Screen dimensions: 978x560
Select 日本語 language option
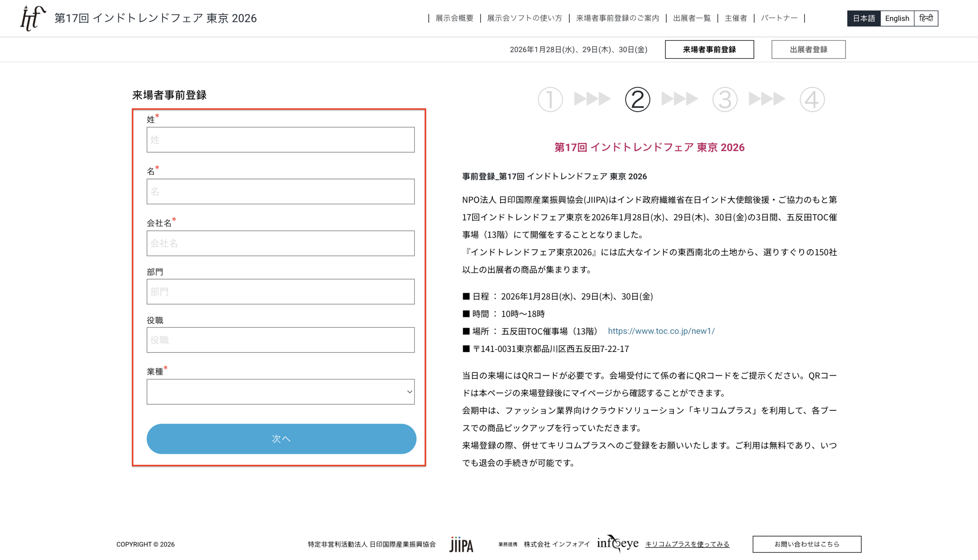863,18
